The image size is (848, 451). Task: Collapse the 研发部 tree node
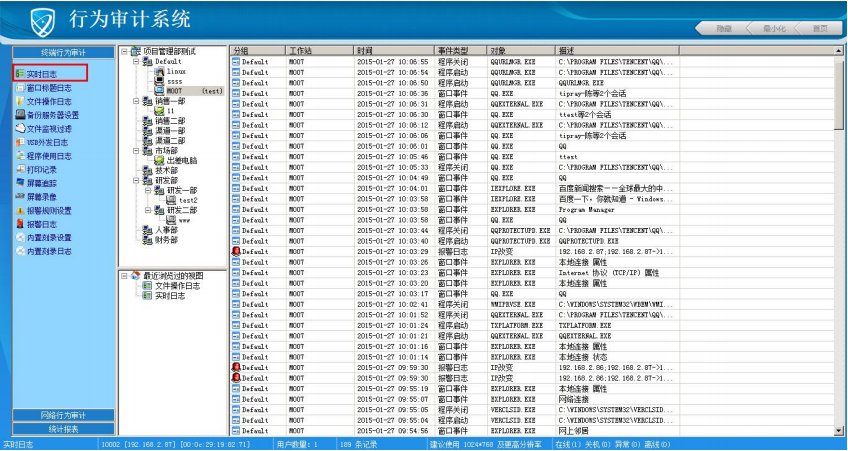pyautogui.click(x=136, y=180)
